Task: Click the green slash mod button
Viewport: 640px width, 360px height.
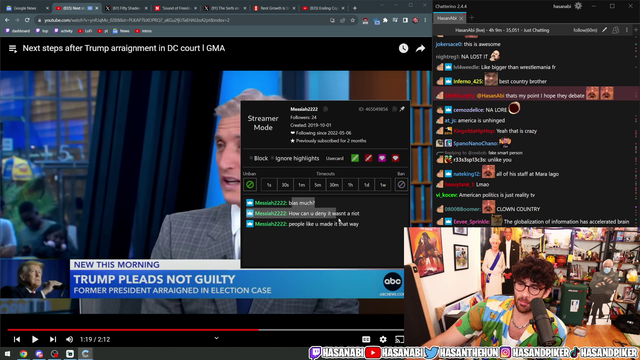Action: [355, 158]
